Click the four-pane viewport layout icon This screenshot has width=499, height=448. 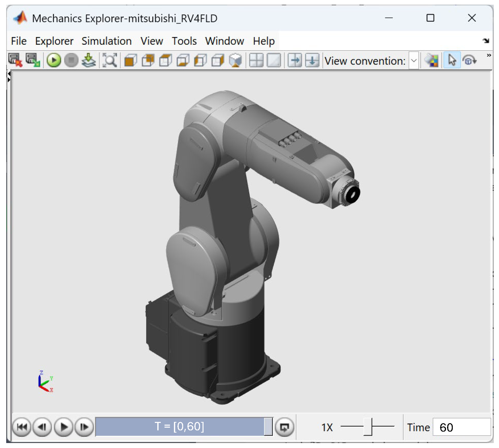[256, 60]
